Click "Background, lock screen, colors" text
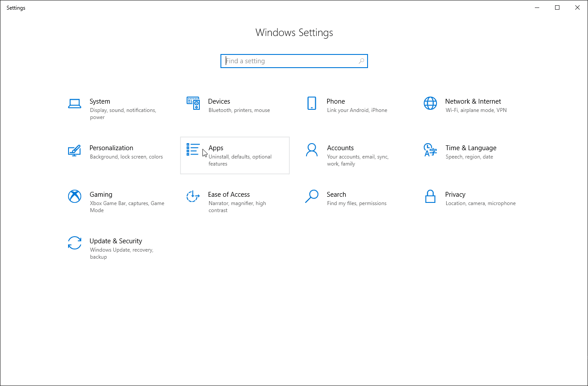 126,157
